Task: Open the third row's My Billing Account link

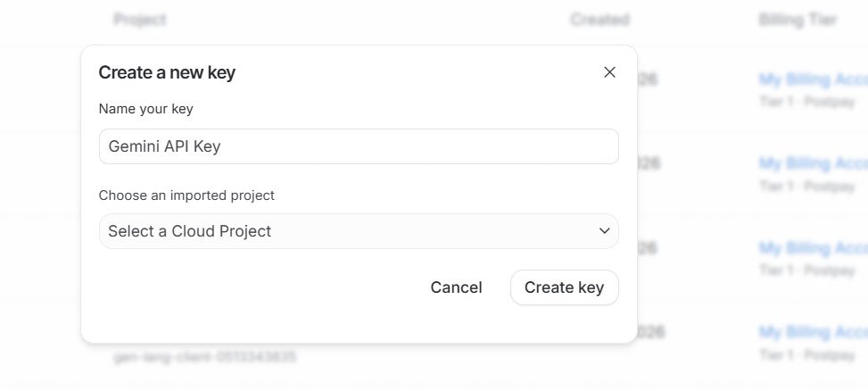Action: point(813,248)
